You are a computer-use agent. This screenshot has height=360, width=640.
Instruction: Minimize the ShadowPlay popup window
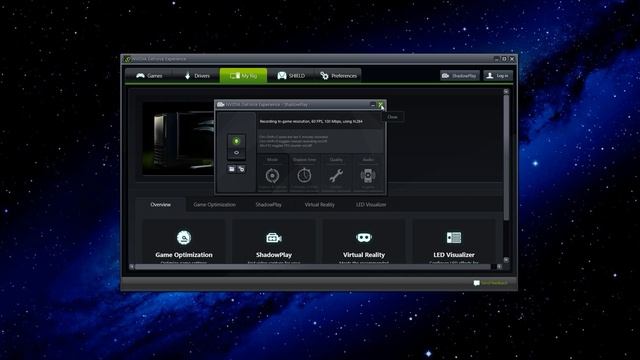[x=373, y=104]
